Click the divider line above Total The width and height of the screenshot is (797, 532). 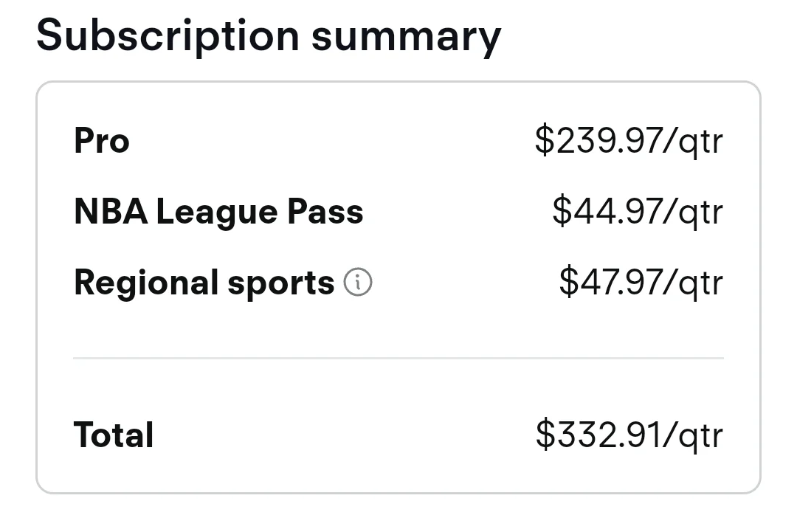point(398,358)
